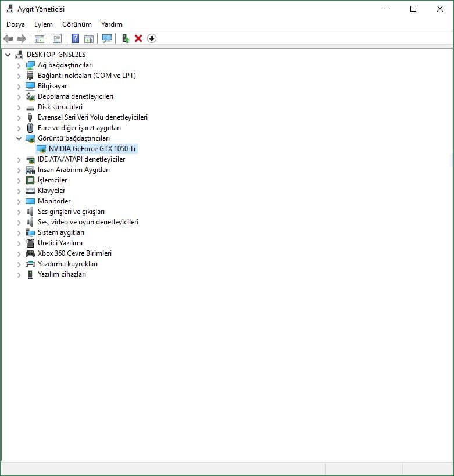Click the red X uninstall device icon
This screenshot has height=476, width=454.
tap(138, 38)
